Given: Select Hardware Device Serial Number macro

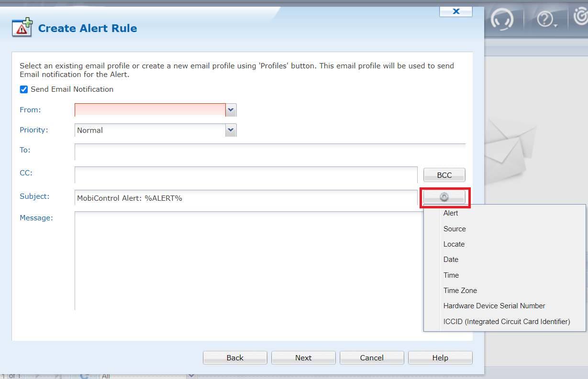Looking at the screenshot, I should [x=494, y=306].
